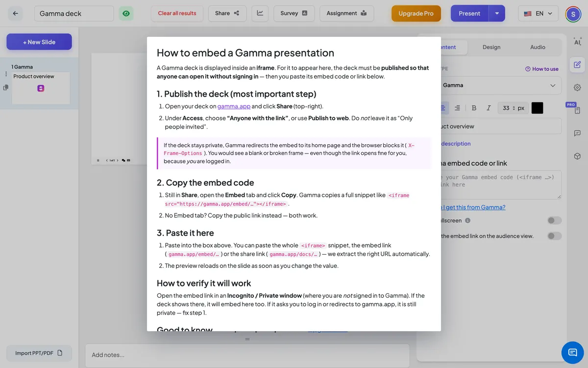Viewport: 588px width, 368px height.
Task: Start the presentation with Present
Action: pyautogui.click(x=469, y=13)
